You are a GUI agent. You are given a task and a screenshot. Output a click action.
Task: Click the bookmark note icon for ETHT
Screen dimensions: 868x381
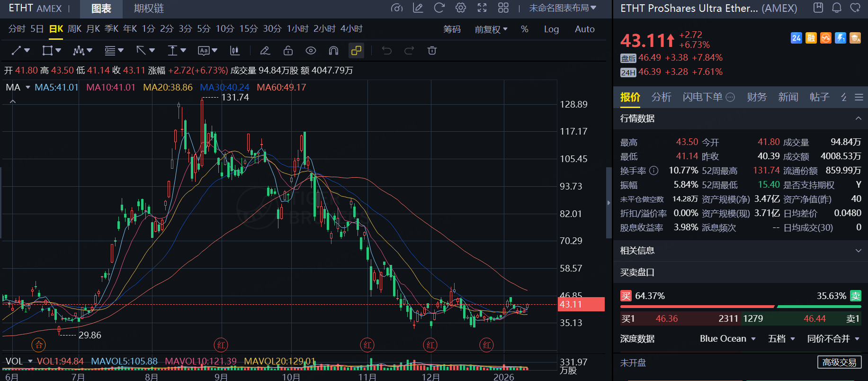[818, 8]
